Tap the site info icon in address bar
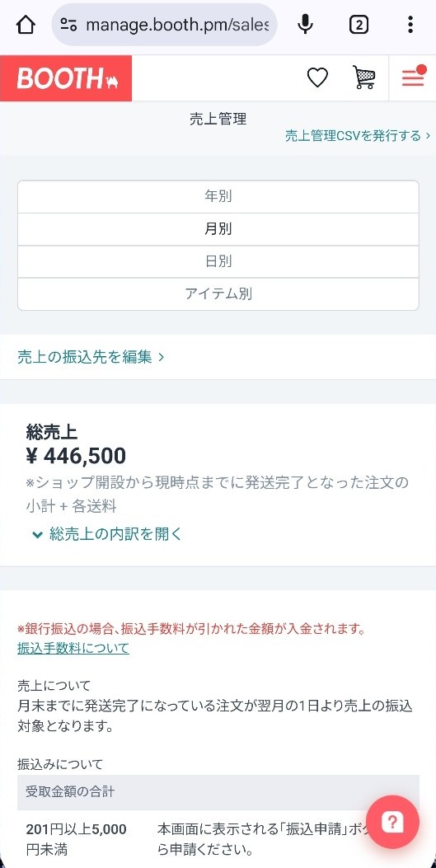This screenshot has height=868, width=436. point(68,25)
